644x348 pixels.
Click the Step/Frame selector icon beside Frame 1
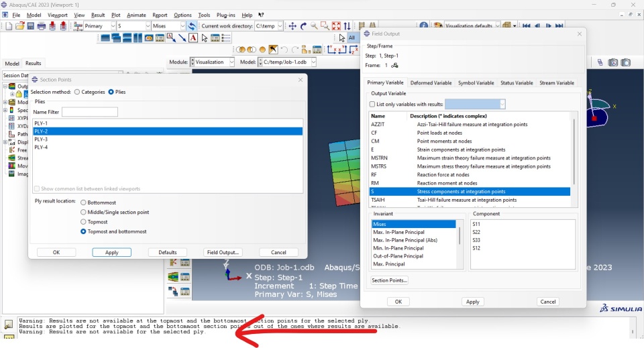coord(394,65)
